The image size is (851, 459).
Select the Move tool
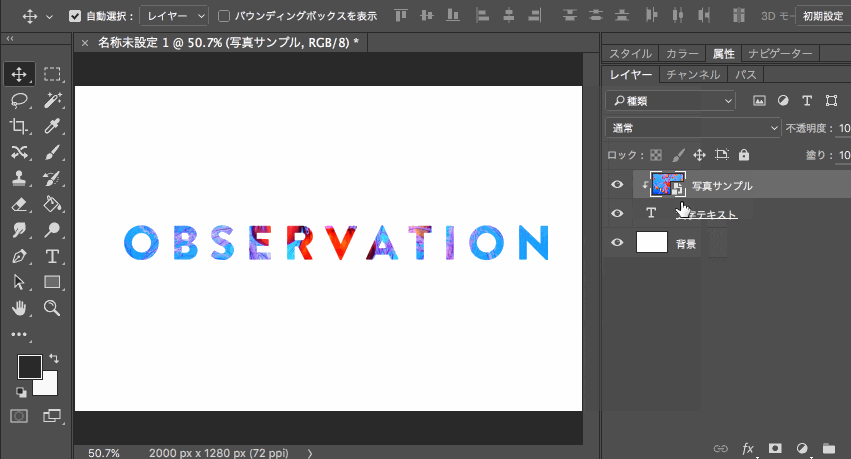19,74
